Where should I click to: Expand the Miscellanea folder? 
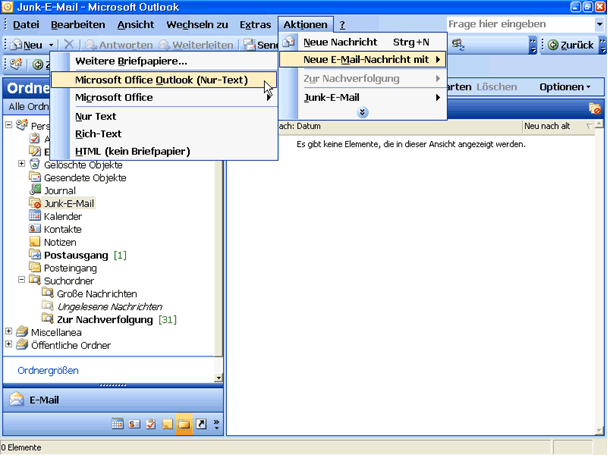point(9,331)
